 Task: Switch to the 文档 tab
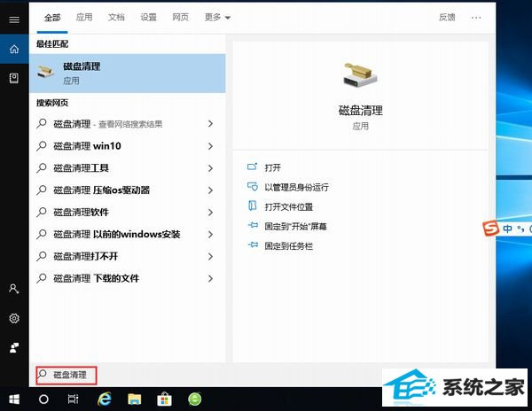pos(116,18)
